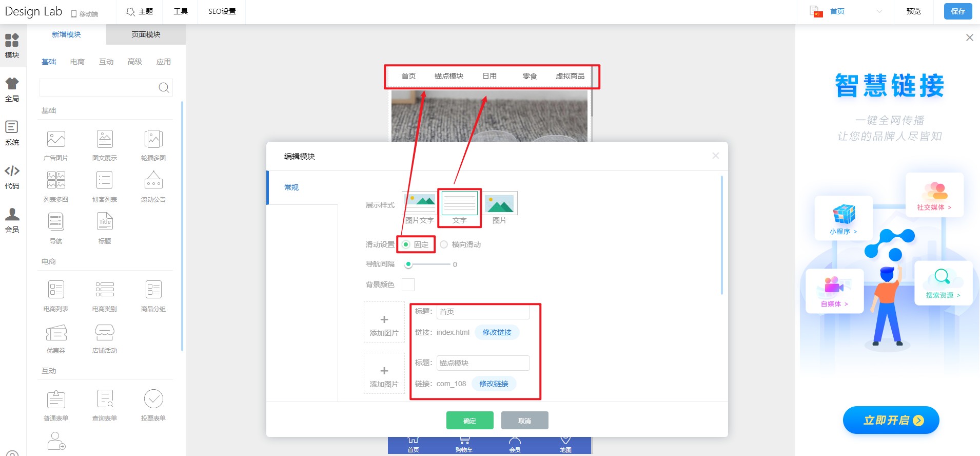This screenshot has width=980, height=456.
Task: Click the 立即开启 button
Action: 891,421
